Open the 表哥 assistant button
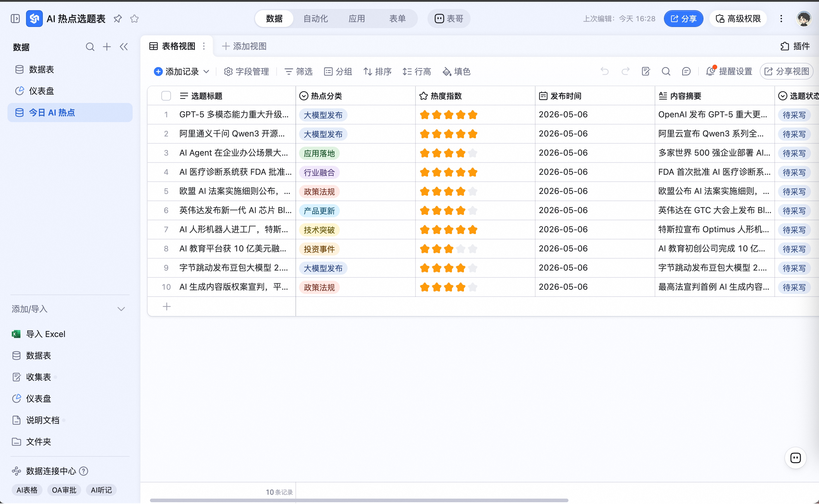 pos(449,19)
